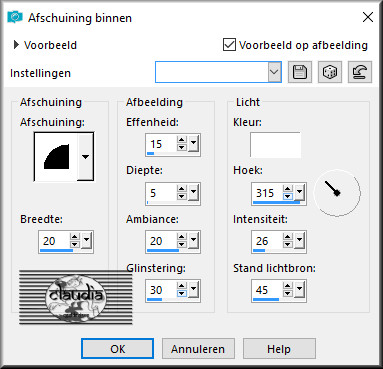Decrease Diepte with the down arrow

click(x=182, y=196)
